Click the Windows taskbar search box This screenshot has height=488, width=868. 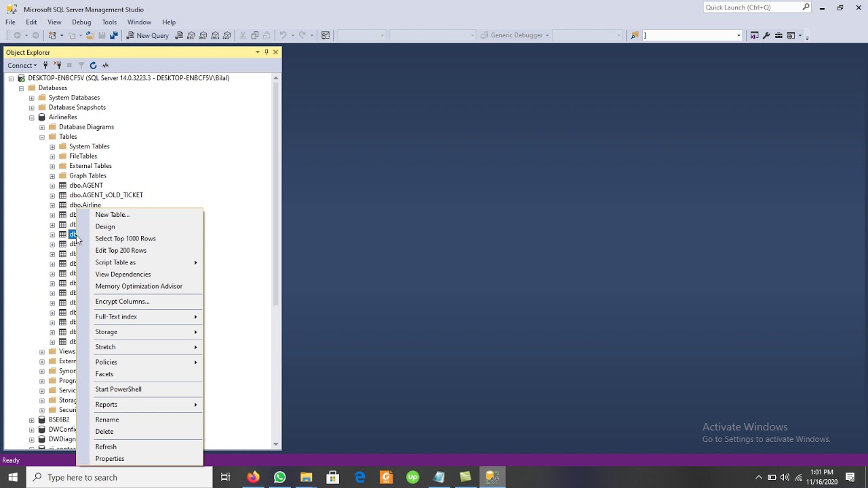pos(119,477)
